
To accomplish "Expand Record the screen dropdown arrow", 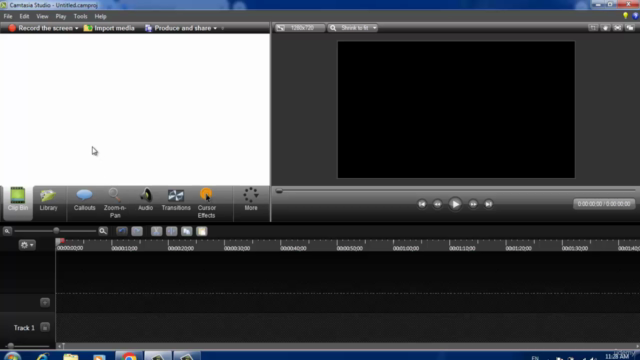I will [76, 28].
